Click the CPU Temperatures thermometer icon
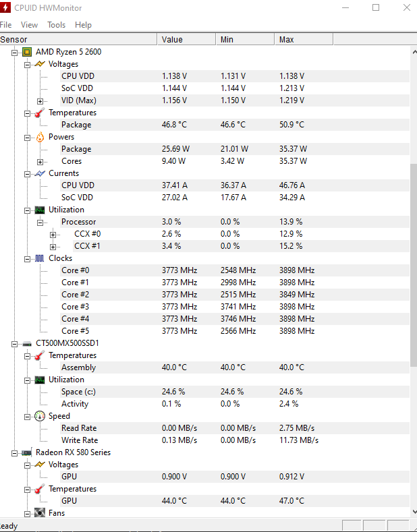 (x=40, y=113)
